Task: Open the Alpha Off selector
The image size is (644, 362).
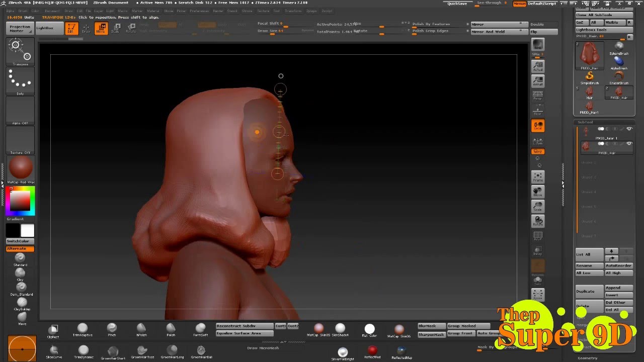Action: pyautogui.click(x=20, y=111)
